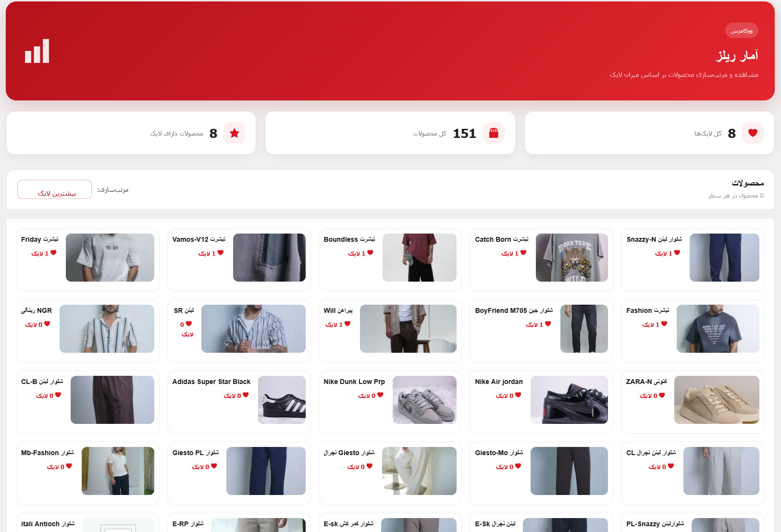Click the heart icon on the Giesto نجرال card

370,466
